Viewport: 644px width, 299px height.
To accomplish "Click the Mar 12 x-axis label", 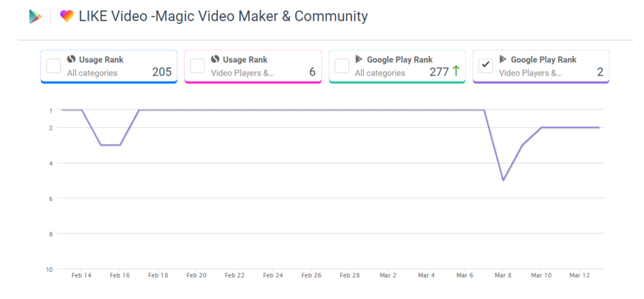I will 579,276.
